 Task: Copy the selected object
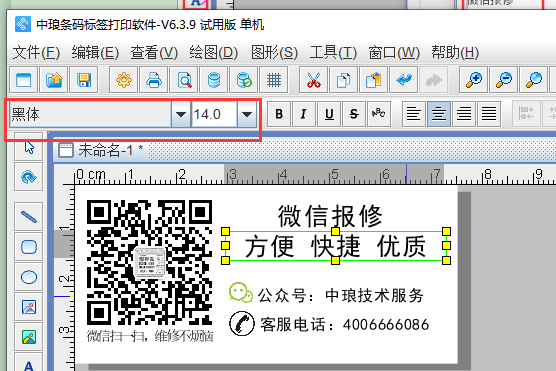coord(343,80)
